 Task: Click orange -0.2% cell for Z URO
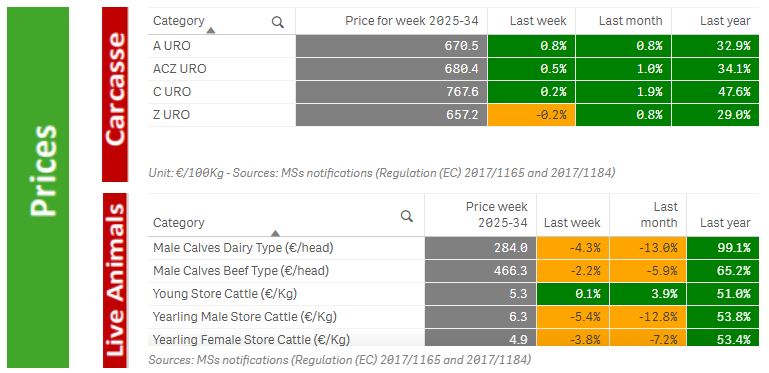coord(531,115)
